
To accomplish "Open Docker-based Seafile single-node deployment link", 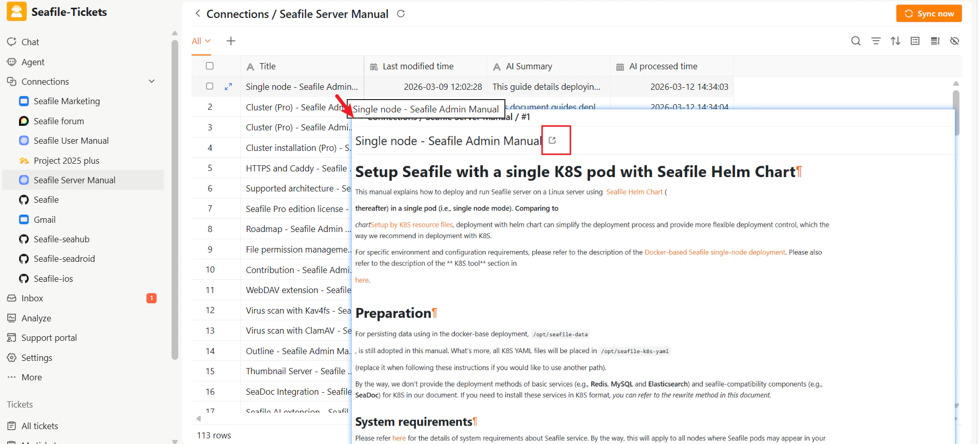I will (x=714, y=252).
